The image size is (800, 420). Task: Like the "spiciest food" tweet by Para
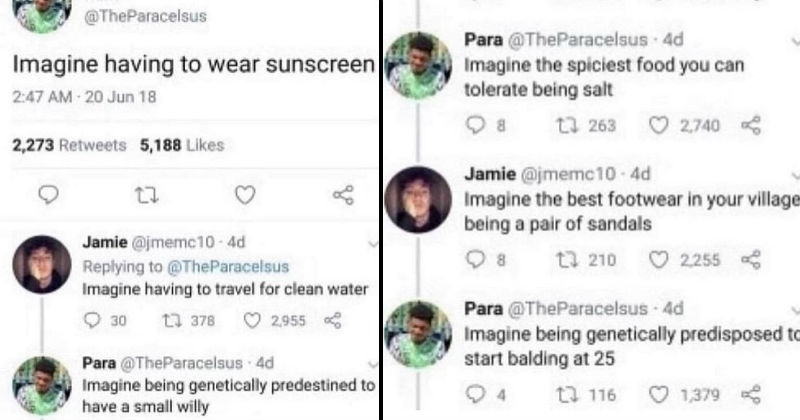coord(658,125)
